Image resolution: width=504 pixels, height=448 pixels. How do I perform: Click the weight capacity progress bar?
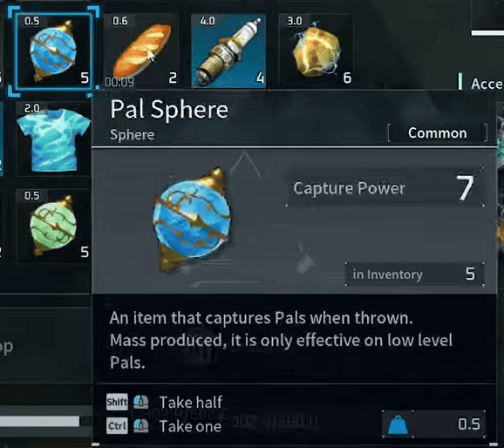(x=39, y=421)
